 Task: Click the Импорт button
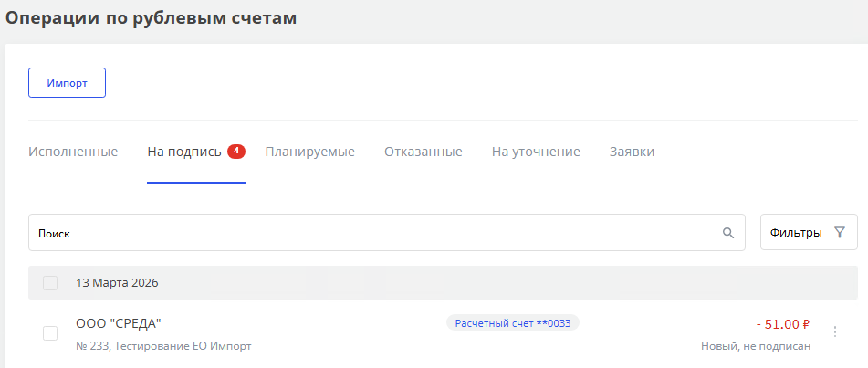tap(67, 82)
